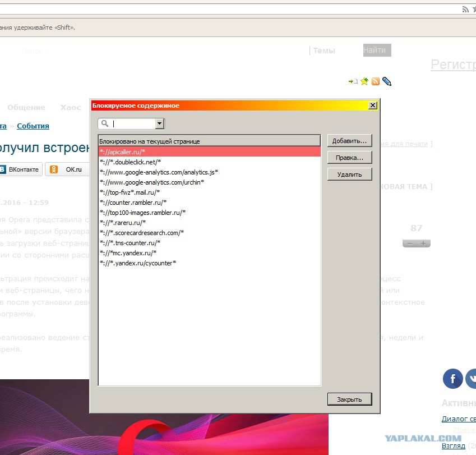
Task: Click the RSS icon in the address bar
Action: (x=465, y=9)
